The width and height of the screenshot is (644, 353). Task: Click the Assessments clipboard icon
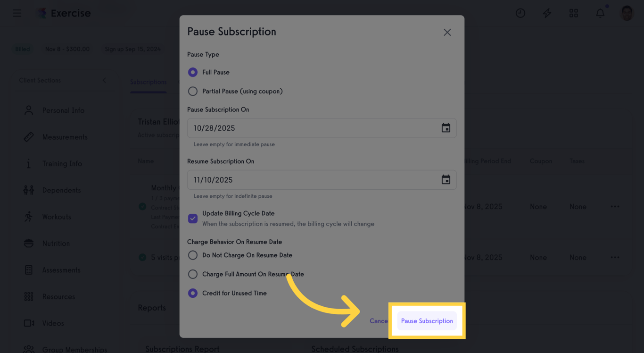coord(28,269)
